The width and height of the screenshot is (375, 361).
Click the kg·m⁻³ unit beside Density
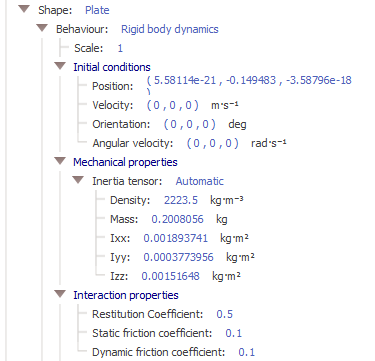click(x=226, y=201)
